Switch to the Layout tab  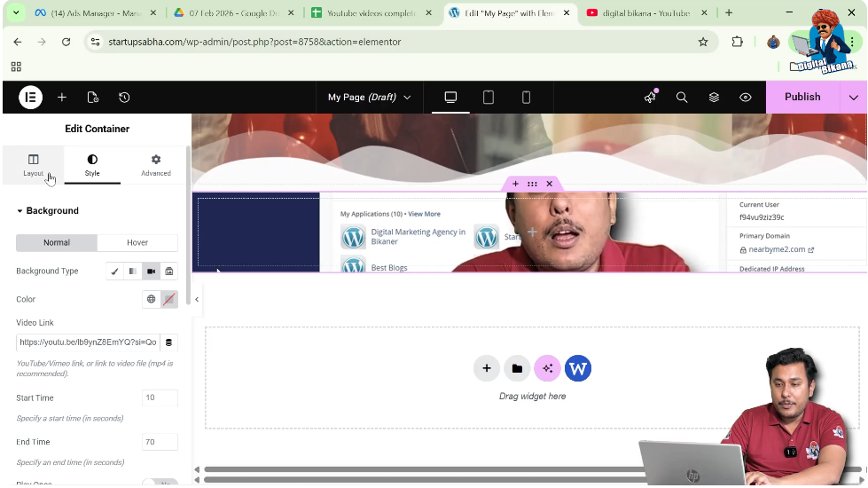(x=33, y=165)
